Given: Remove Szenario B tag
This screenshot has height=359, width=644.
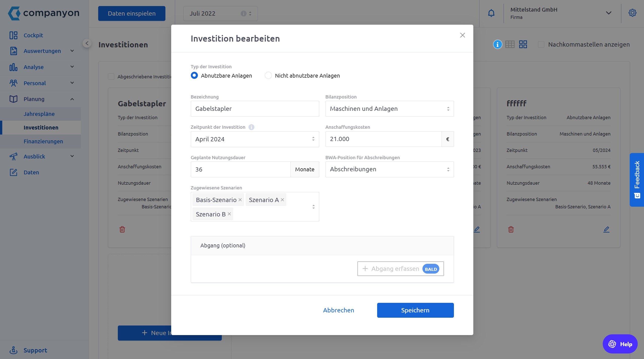Looking at the screenshot, I should coord(229,214).
